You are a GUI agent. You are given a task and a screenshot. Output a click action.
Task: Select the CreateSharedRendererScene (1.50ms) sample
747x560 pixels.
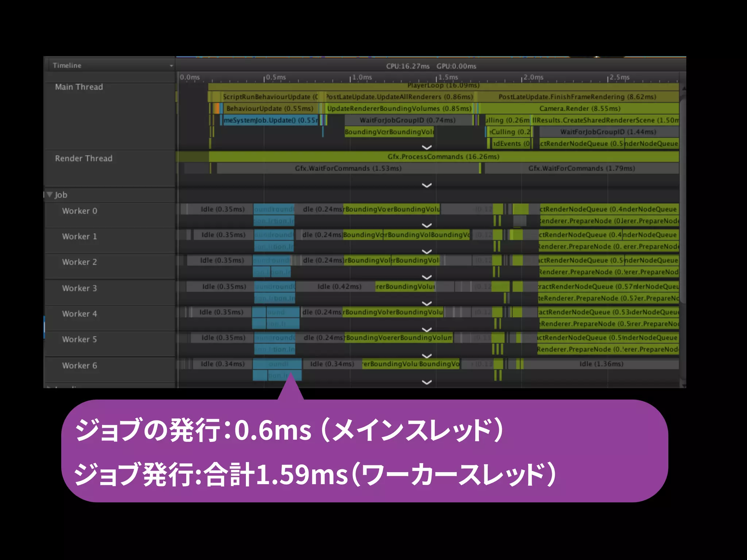(605, 120)
